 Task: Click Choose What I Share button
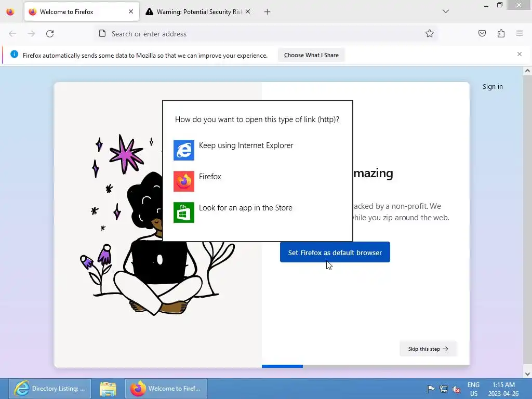tap(311, 55)
